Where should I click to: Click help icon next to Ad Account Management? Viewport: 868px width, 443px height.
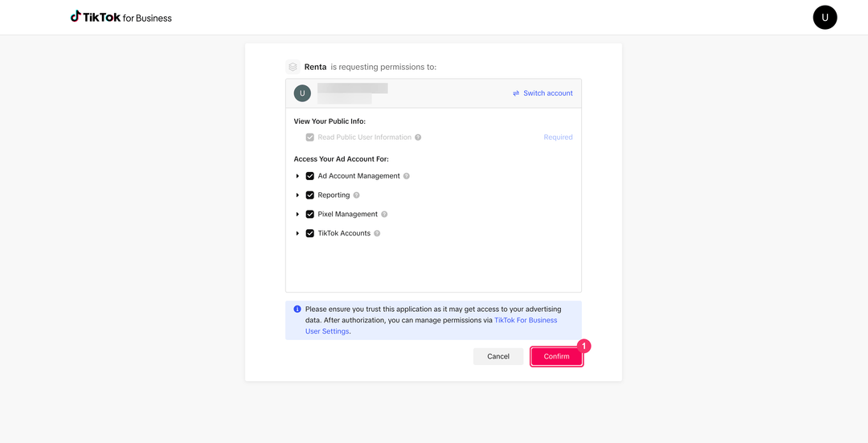click(407, 176)
